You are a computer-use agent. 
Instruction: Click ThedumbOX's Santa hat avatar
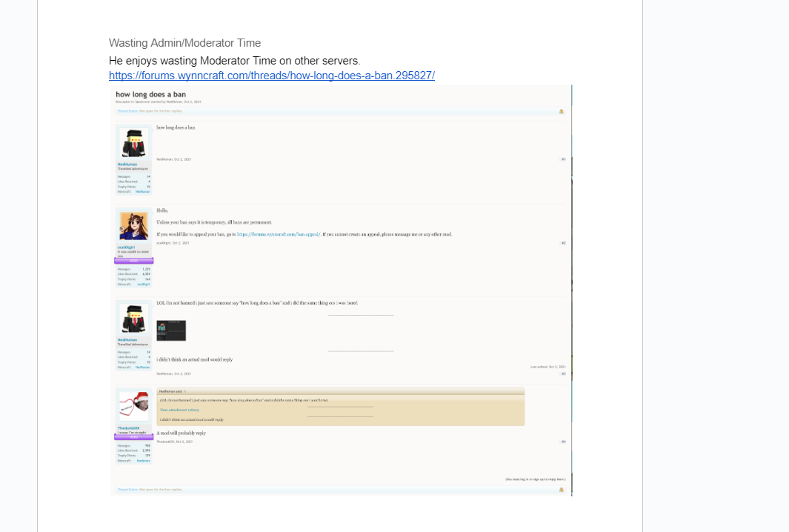pos(134,407)
